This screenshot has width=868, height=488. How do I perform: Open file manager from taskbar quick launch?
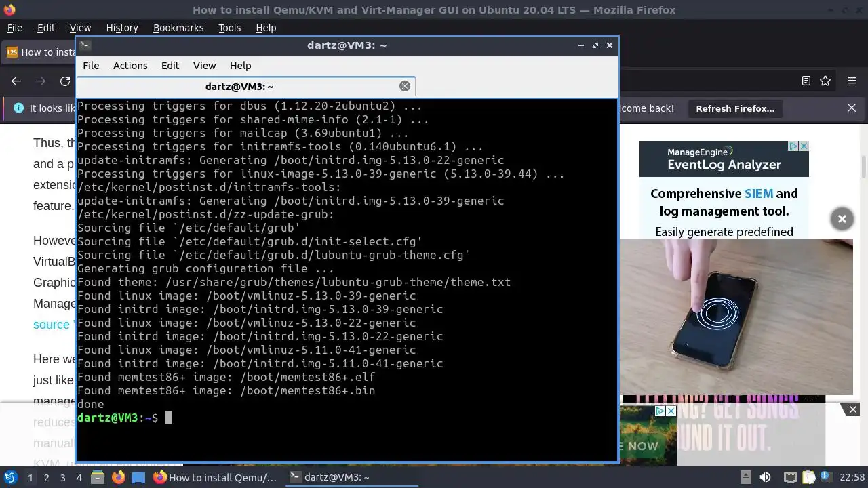point(98,477)
